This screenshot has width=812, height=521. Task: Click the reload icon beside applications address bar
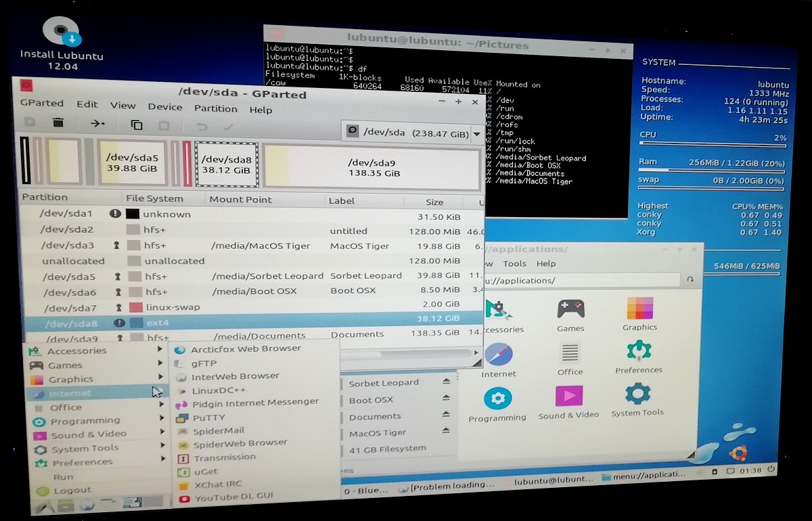[690, 279]
